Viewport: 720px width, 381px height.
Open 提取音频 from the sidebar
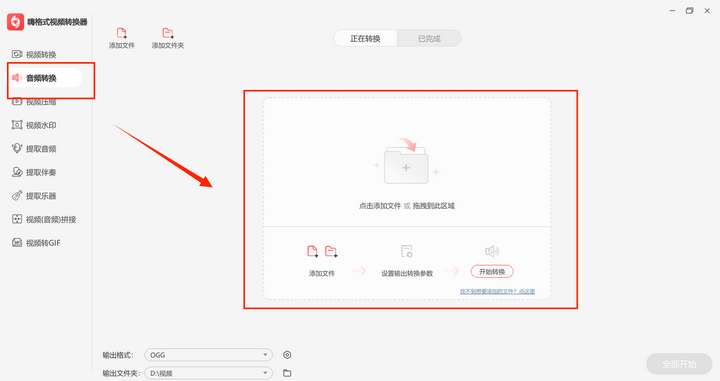pos(34,149)
